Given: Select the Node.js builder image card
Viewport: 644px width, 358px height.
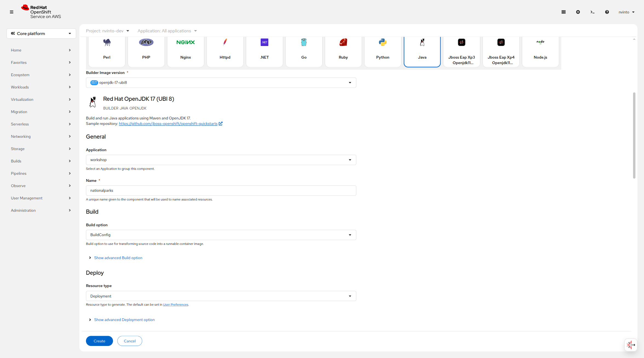Looking at the screenshot, I should click(x=540, y=51).
